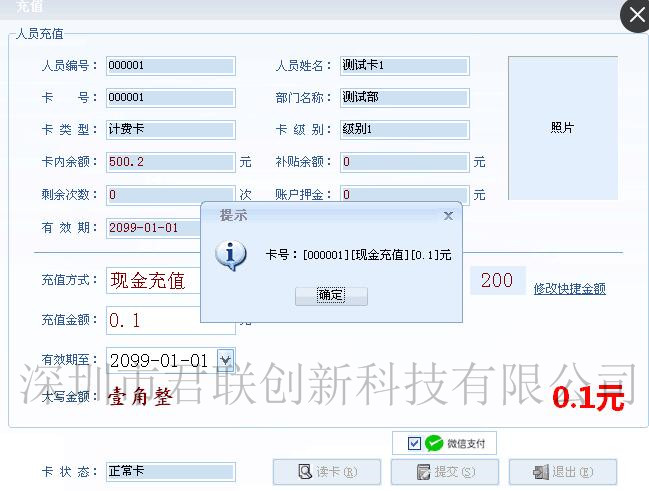Click the message text 卡号：[000001][现金充值][0.1]元
The height and width of the screenshot is (491, 649).
pyautogui.click(x=358, y=255)
